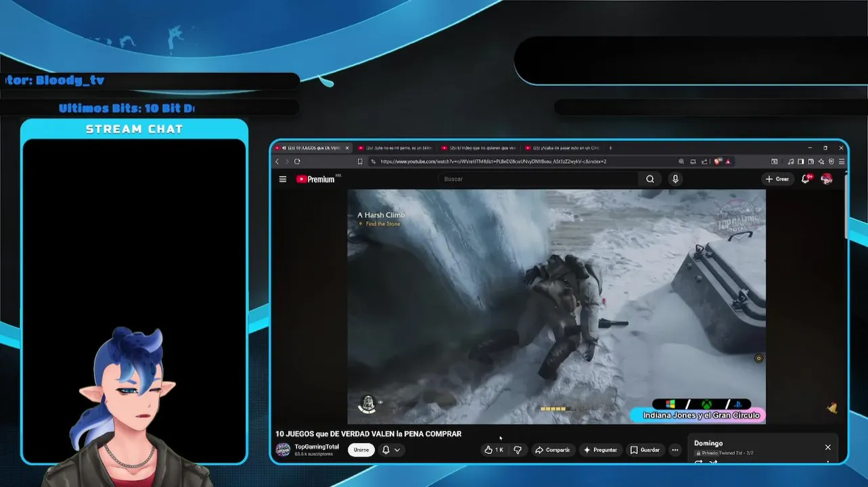Screen dimensions: 868x487
Task: Click the video title '10 JUEGOS que DE VERDAD VALEN'
Action: (x=368, y=434)
